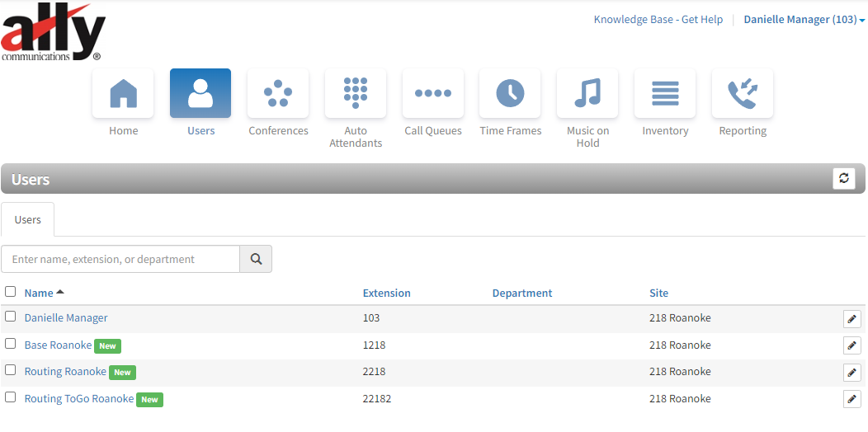This screenshot has height=432, width=868.
Task: Open the Knowledge Base - Get Help link
Action: point(658,20)
